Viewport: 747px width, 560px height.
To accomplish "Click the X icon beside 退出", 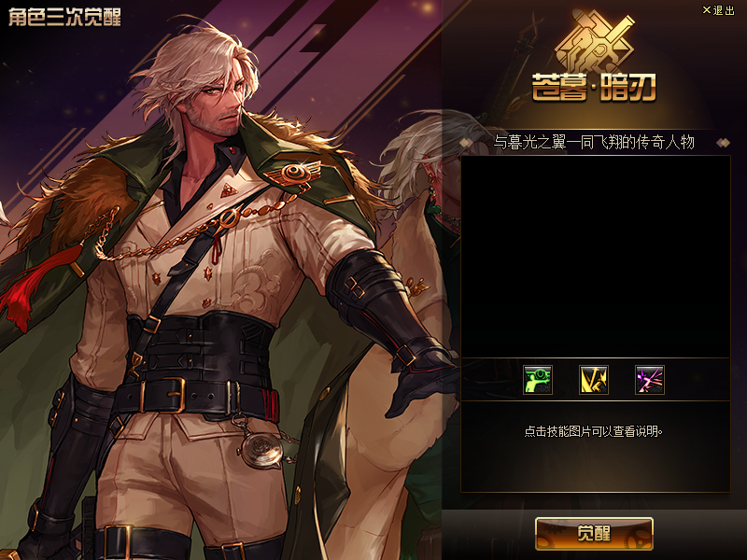I will (x=707, y=10).
